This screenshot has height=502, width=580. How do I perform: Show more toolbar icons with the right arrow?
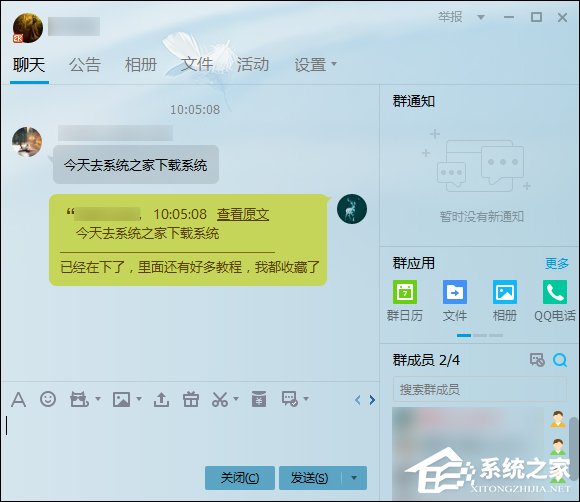(x=372, y=400)
